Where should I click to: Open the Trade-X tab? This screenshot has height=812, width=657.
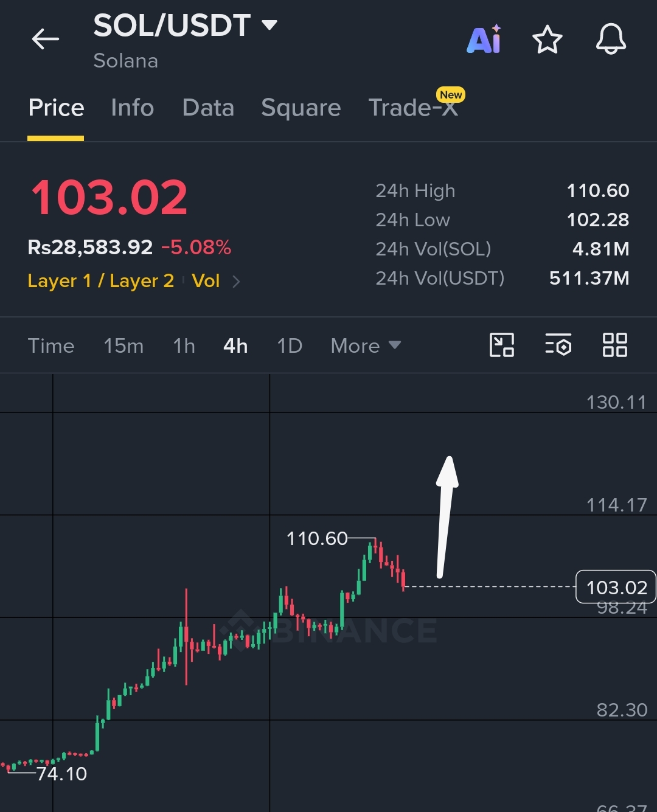[x=414, y=108]
